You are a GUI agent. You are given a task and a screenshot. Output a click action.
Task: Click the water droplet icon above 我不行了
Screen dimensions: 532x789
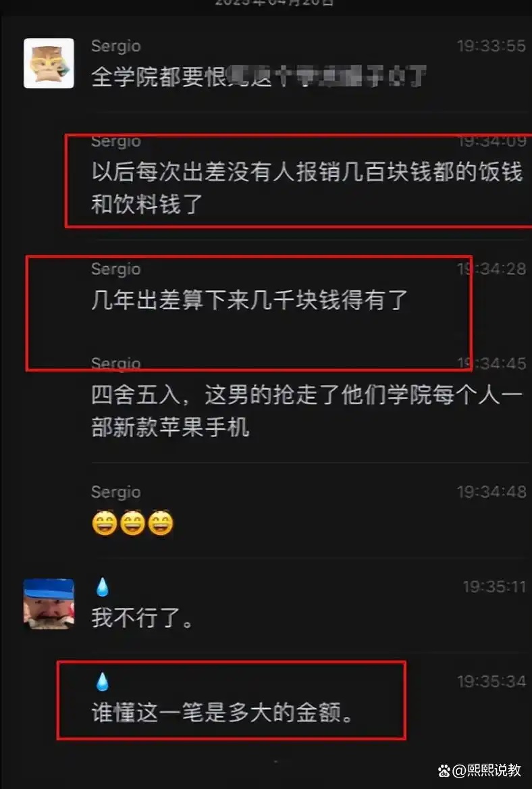tap(102, 587)
